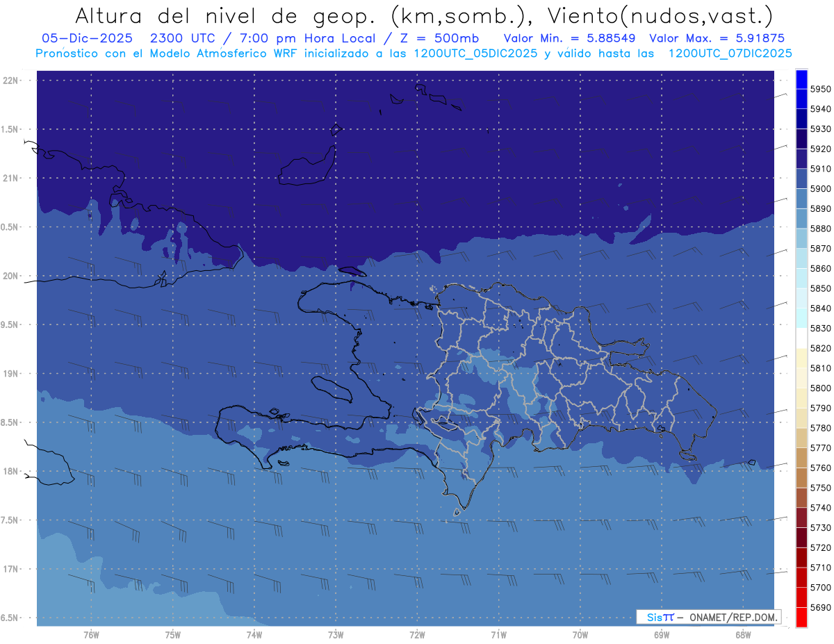The height and width of the screenshot is (644, 834).
Task: Click the '68W' longitude label
Action: (743, 634)
